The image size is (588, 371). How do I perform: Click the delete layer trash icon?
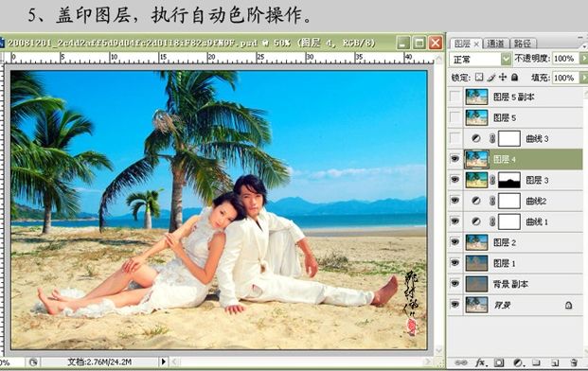click(x=574, y=362)
